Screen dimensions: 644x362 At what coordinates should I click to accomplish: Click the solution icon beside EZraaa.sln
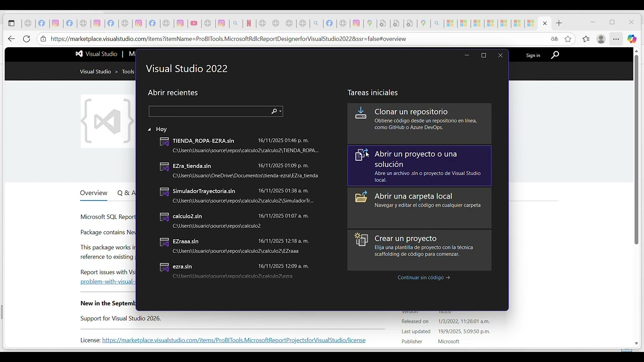pyautogui.click(x=164, y=242)
